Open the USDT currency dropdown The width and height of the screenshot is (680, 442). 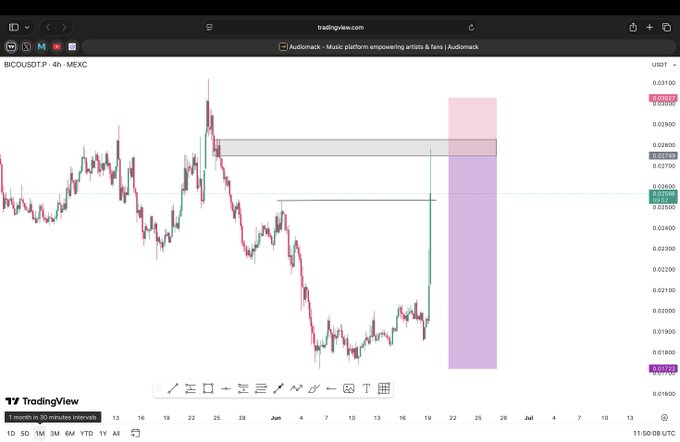664,65
